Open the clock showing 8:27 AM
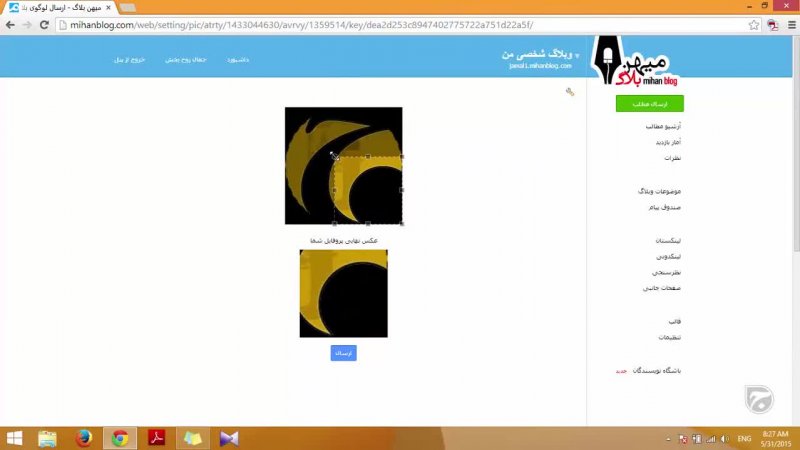The height and width of the screenshot is (450, 800). pos(776,439)
